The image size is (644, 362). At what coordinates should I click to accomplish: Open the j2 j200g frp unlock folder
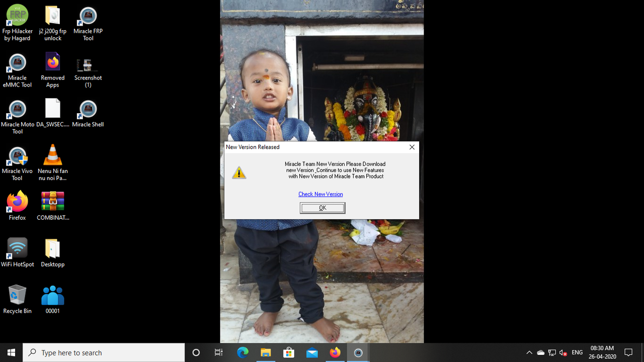coord(52,23)
